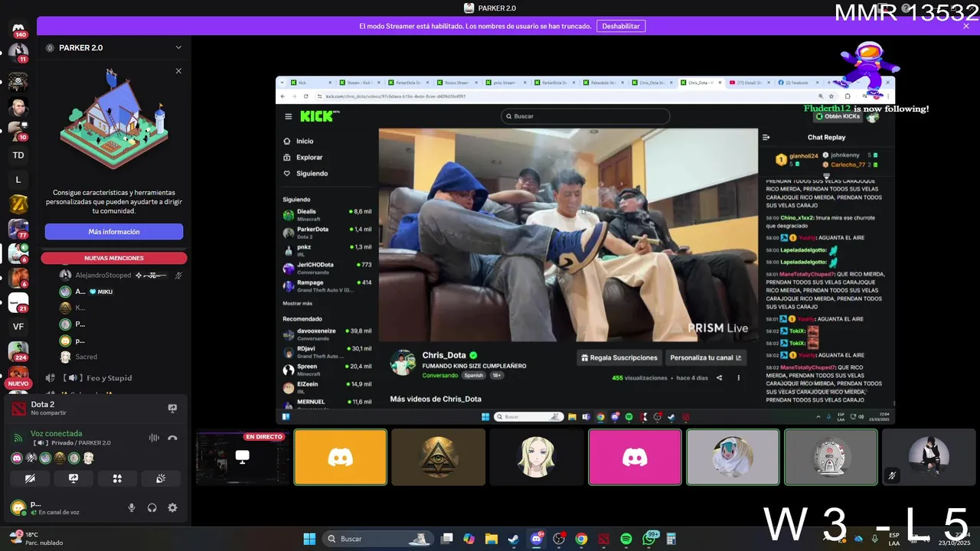Click the Kick hamburger menu icon
The width and height of the screenshot is (980, 551).
288,116
